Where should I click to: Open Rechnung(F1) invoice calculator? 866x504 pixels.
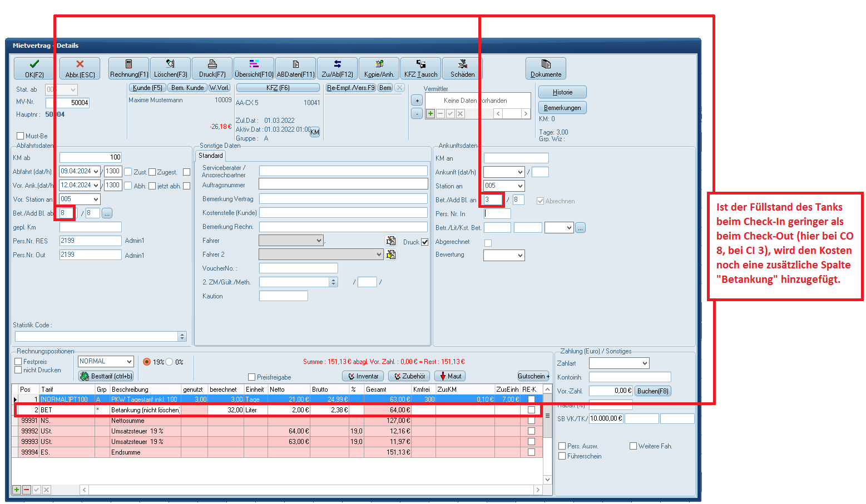pos(128,68)
